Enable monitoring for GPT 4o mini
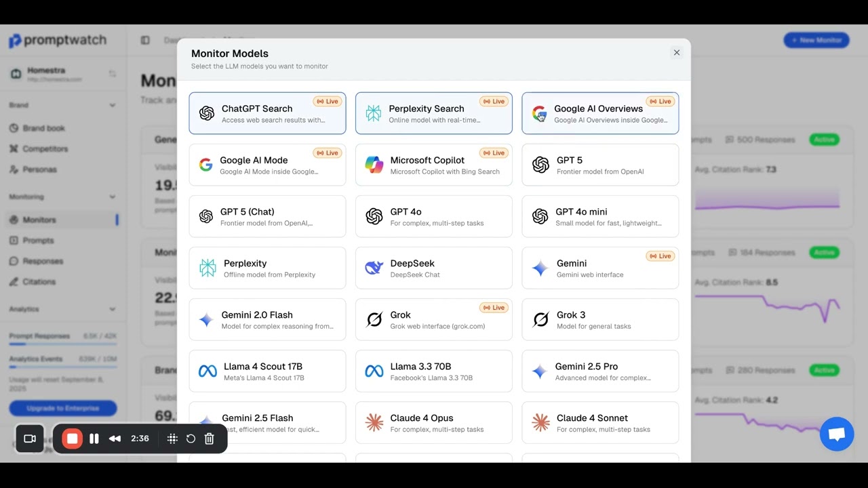Viewport: 868px width, 488px height. [600, 216]
